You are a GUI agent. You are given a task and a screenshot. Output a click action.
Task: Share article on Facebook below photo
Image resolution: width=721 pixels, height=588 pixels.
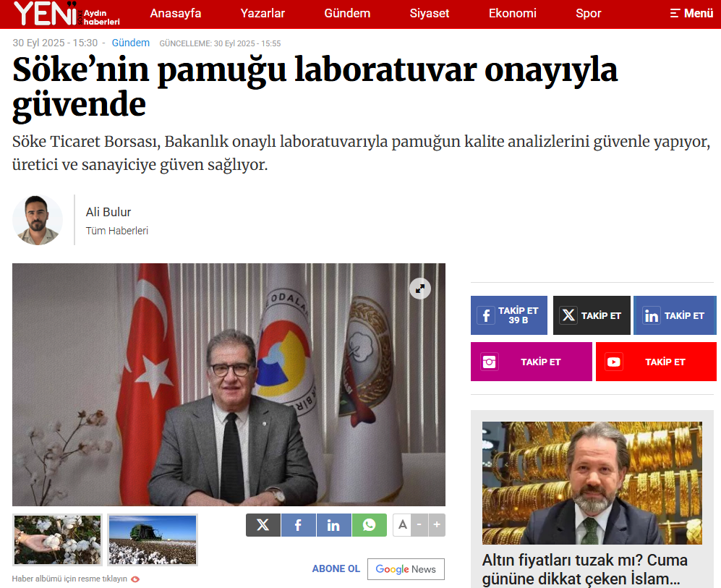(299, 525)
